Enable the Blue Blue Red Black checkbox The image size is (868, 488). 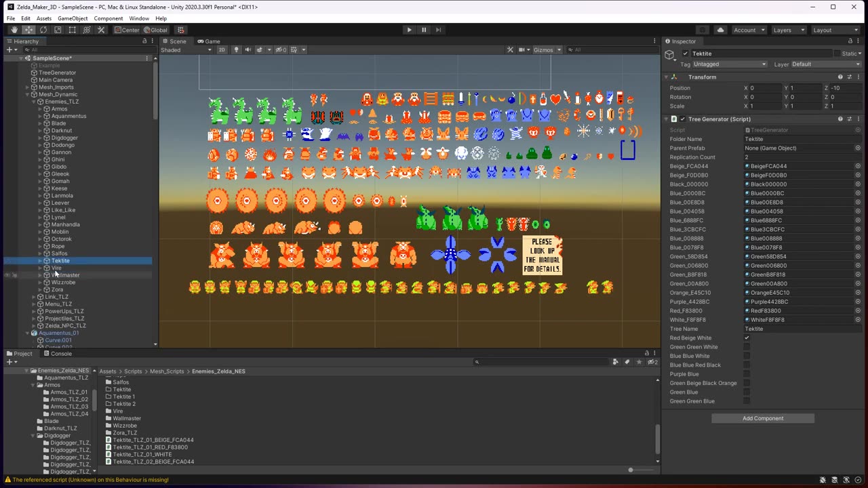pyautogui.click(x=747, y=365)
